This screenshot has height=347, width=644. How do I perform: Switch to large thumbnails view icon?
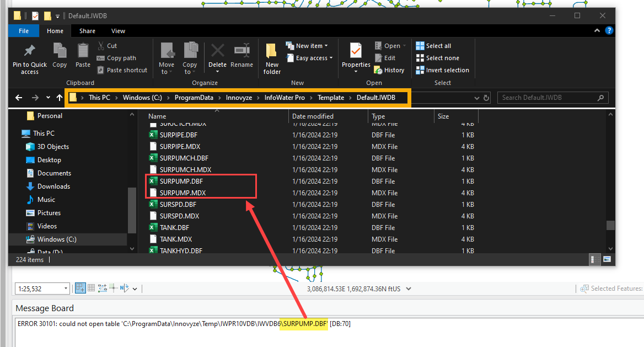click(607, 259)
